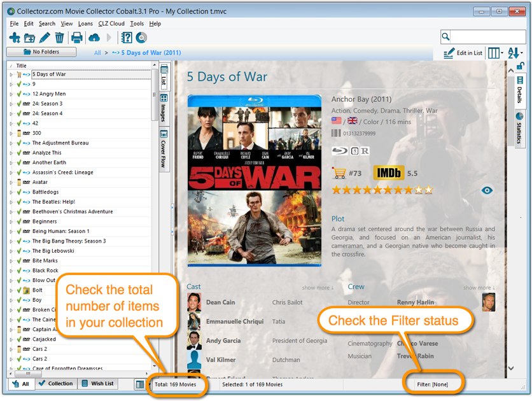Click the add folder toolbar icon

click(29, 38)
